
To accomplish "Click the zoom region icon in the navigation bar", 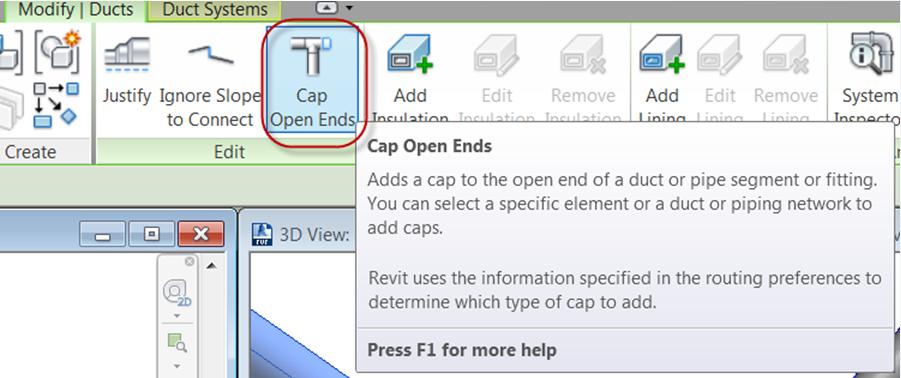I will pos(176,343).
